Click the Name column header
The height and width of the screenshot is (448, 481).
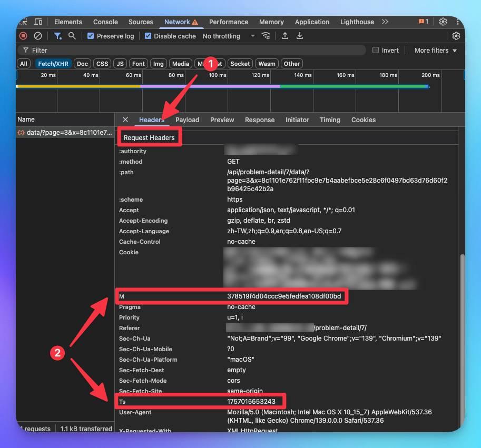click(65, 120)
